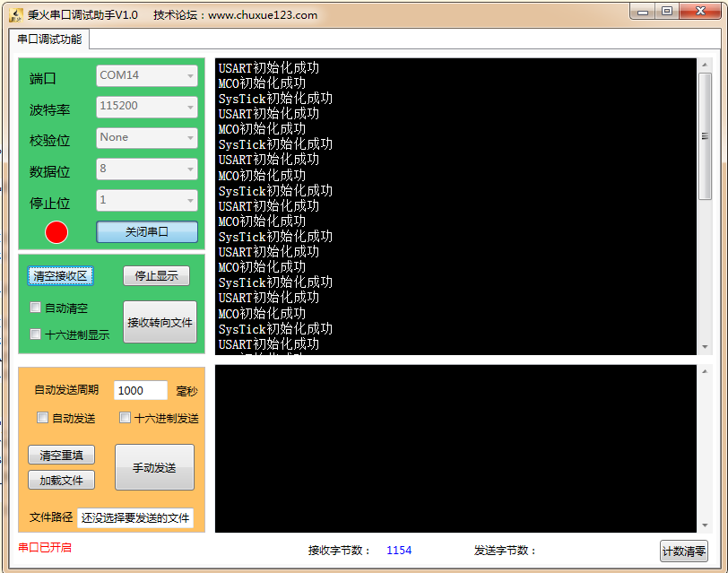Click the 清空接收区 button
Image resolution: width=728 pixels, height=573 pixels.
[60, 276]
